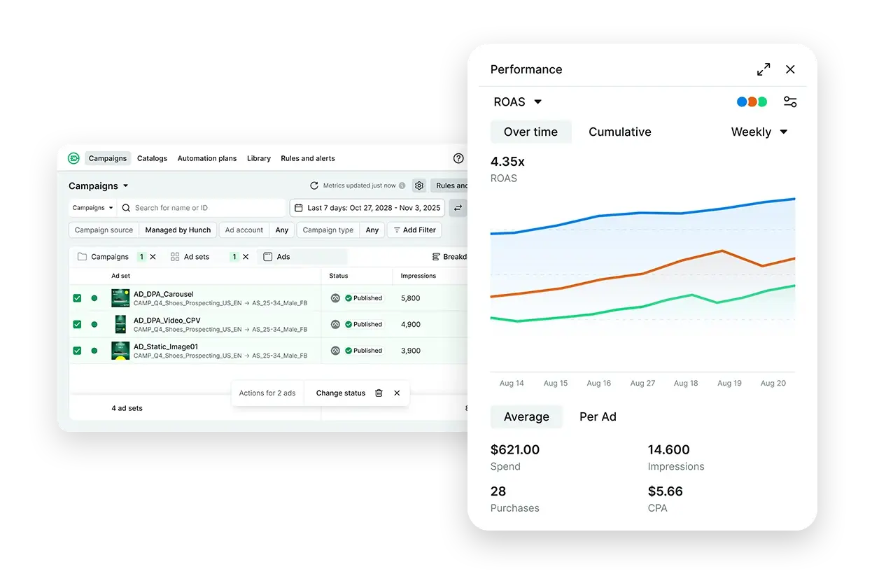Click the Change status button
Viewport: 879px width, 588px height.
(x=341, y=393)
